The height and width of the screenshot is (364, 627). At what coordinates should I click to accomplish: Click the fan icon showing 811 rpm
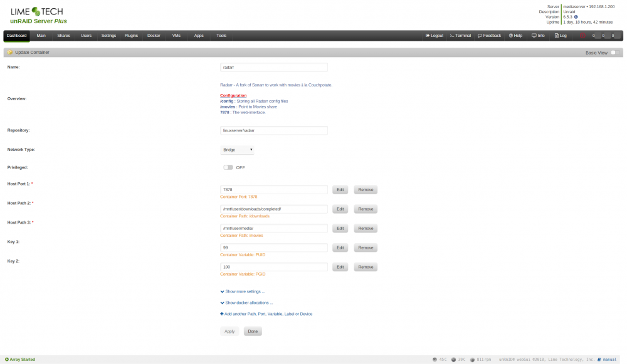coord(472,360)
